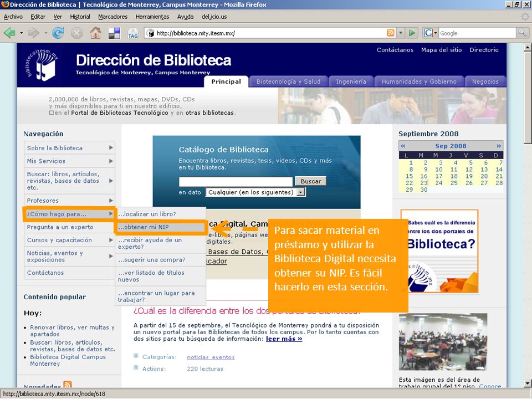
Task: Open the address bar history dropdown
Action: (401, 33)
